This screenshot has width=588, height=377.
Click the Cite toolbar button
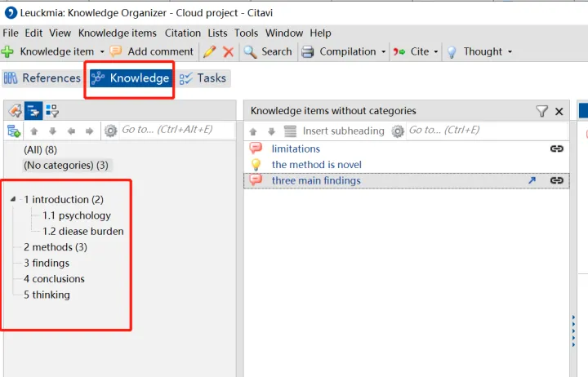tap(411, 51)
